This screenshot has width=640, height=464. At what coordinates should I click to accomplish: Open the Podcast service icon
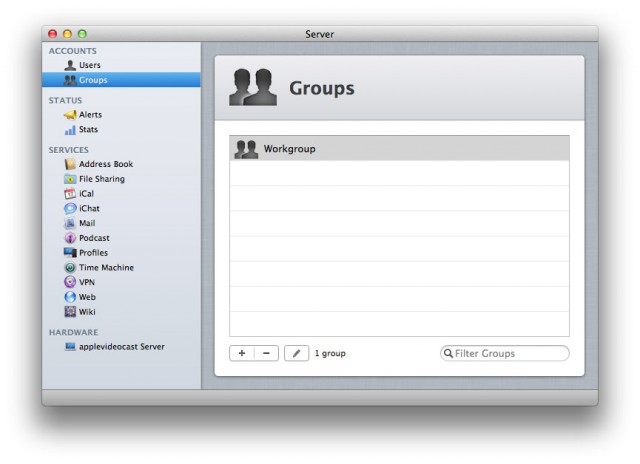[x=70, y=238]
